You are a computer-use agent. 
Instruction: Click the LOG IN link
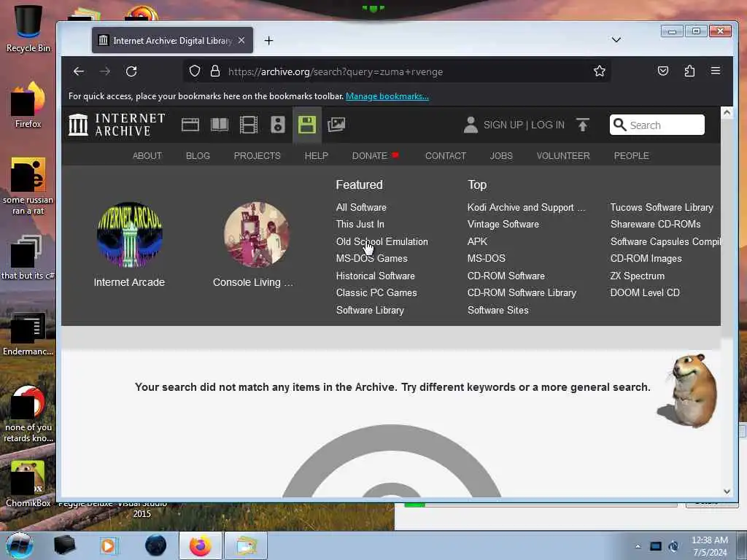click(547, 125)
